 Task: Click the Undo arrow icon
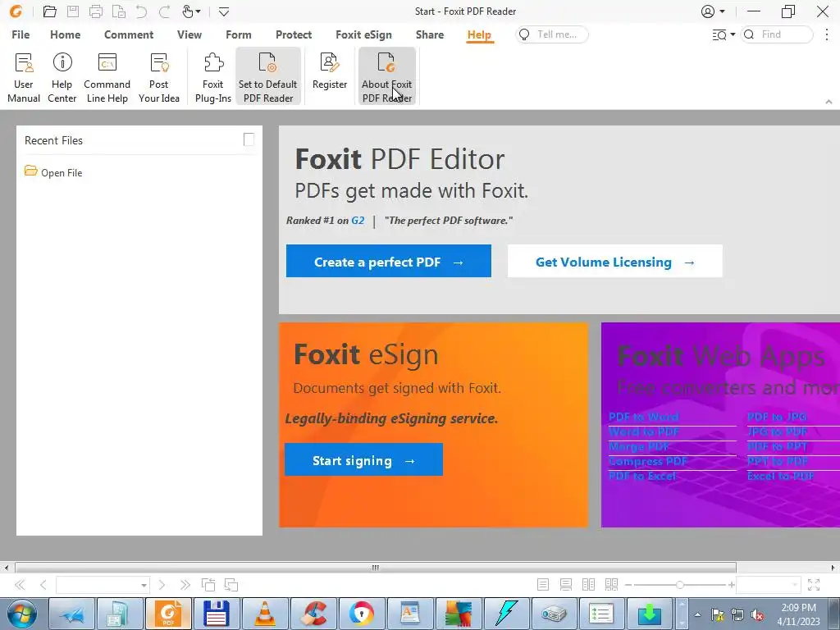coord(141,11)
